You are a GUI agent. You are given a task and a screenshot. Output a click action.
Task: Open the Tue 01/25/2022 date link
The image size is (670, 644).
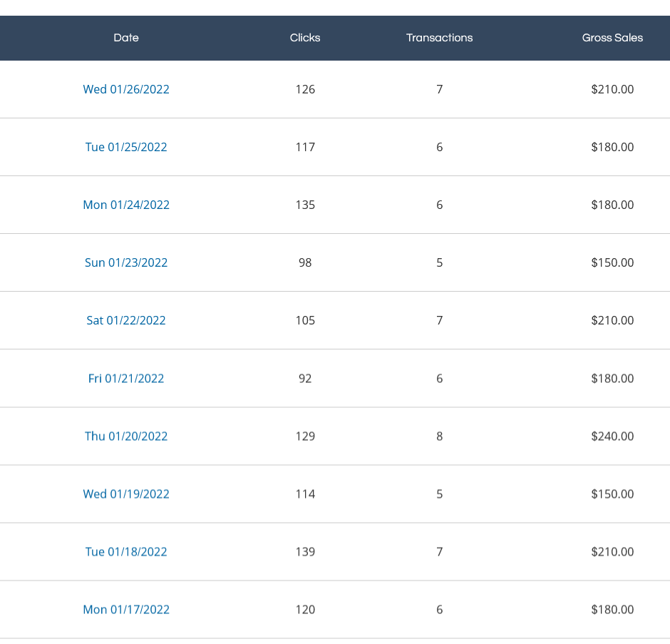pos(126,147)
